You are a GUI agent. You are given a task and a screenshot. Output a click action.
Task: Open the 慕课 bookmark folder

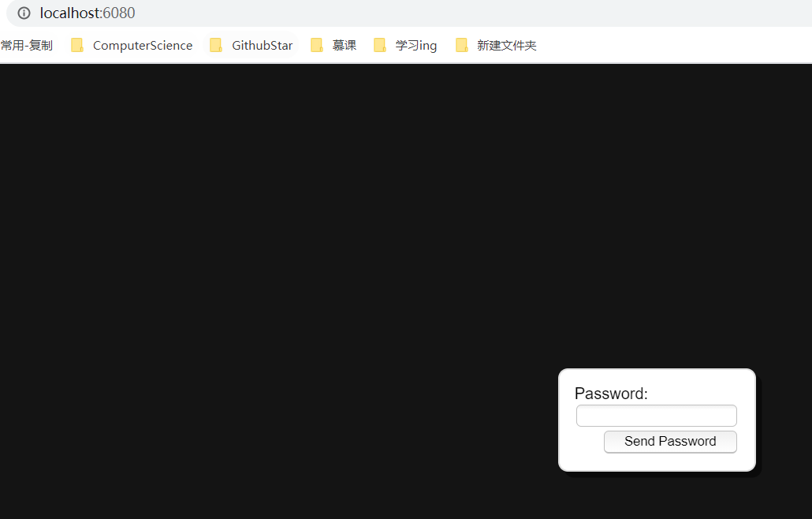click(333, 46)
